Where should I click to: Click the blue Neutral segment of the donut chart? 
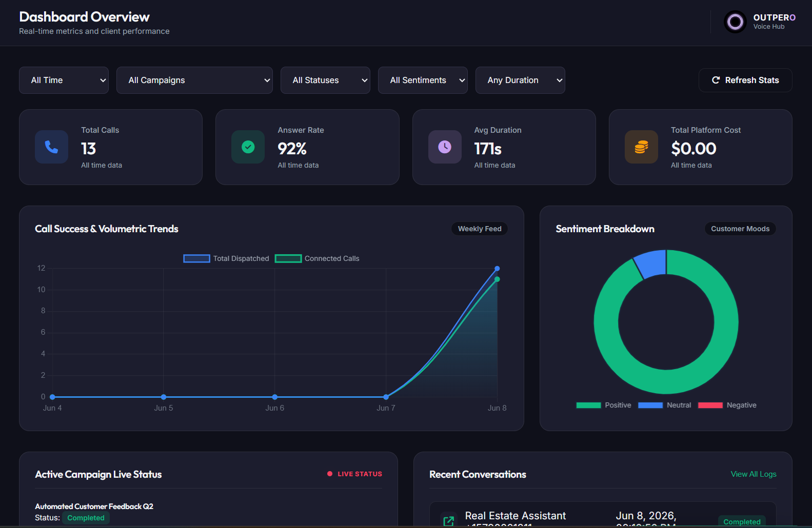click(651, 263)
